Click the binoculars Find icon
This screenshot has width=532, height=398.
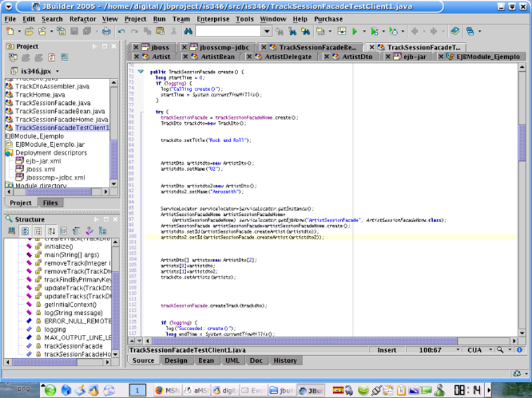coord(188,31)
